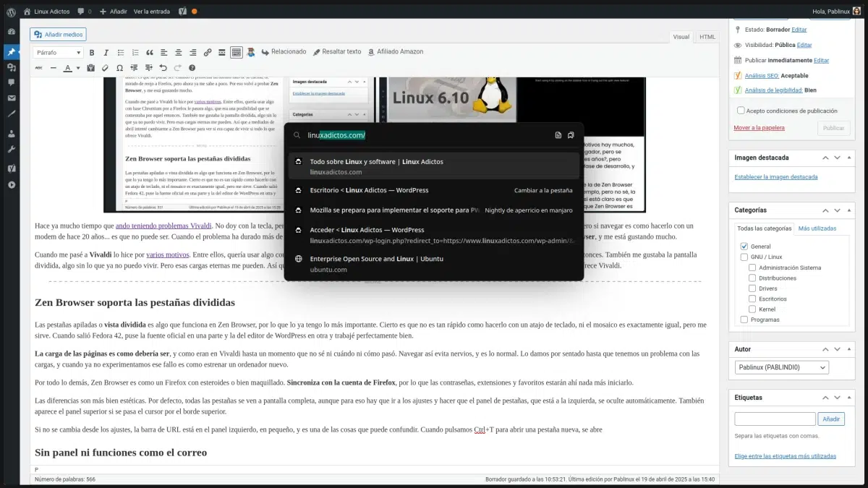Check the Administración Sistema category
The height and width of the screenshot is (488, 868).
753,267
